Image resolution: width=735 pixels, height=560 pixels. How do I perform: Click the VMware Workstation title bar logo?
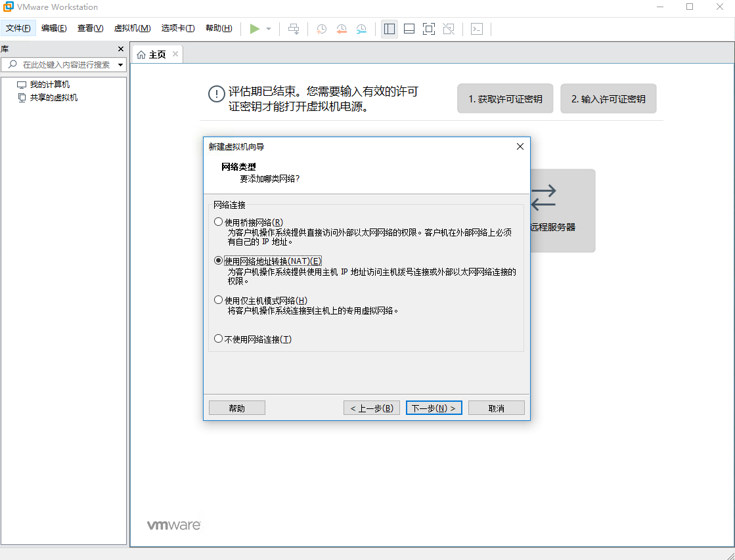point(9,7)
